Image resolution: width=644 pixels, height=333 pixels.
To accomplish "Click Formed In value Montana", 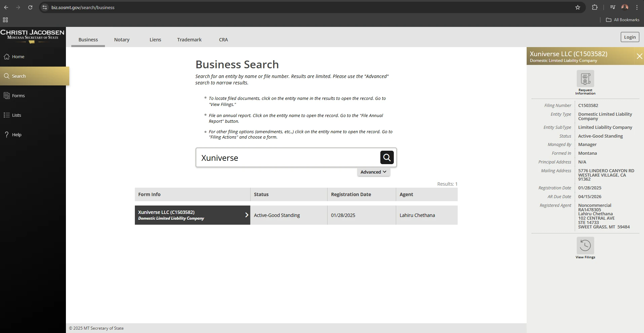I will 588,153.
